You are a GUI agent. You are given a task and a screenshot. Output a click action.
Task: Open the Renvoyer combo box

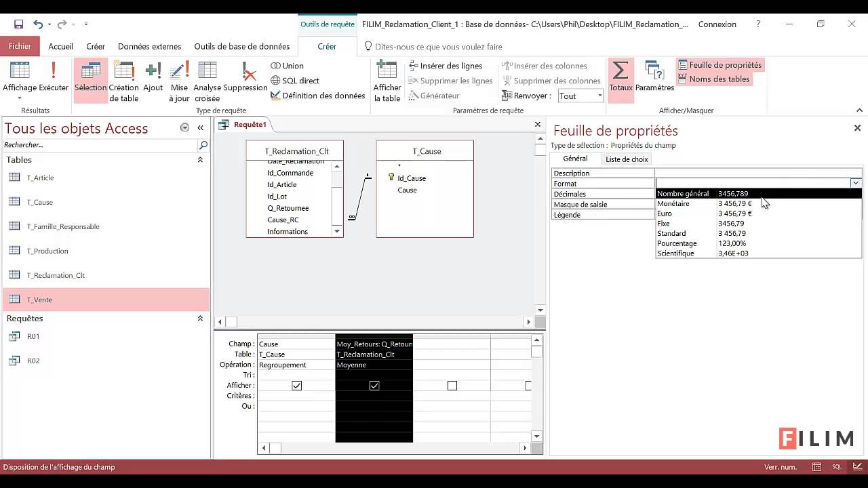(580, 96)
